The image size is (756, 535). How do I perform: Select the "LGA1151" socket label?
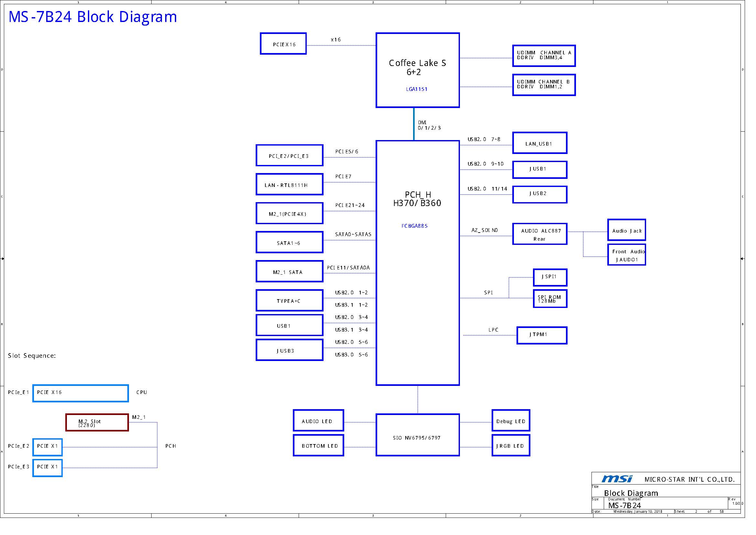pos(417,89)
